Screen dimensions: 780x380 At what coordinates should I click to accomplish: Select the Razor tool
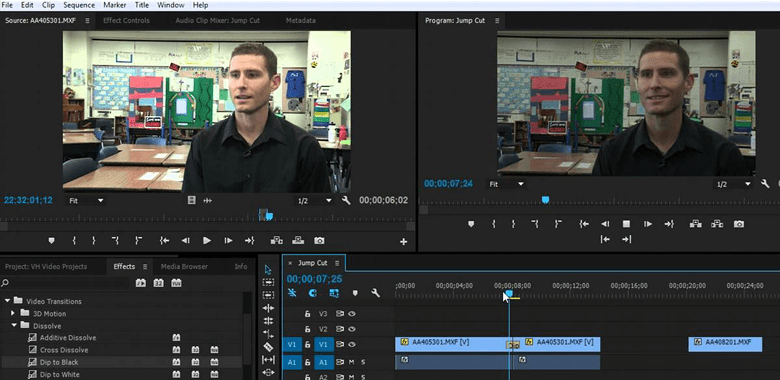[x=268, y=347]
